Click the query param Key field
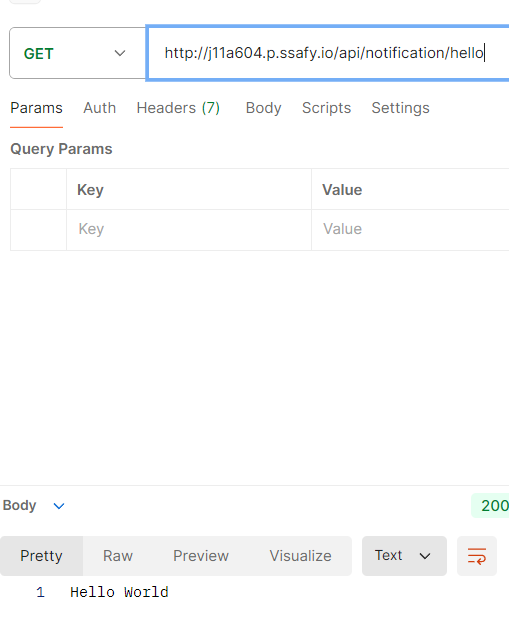 click(x=189, y=230)
